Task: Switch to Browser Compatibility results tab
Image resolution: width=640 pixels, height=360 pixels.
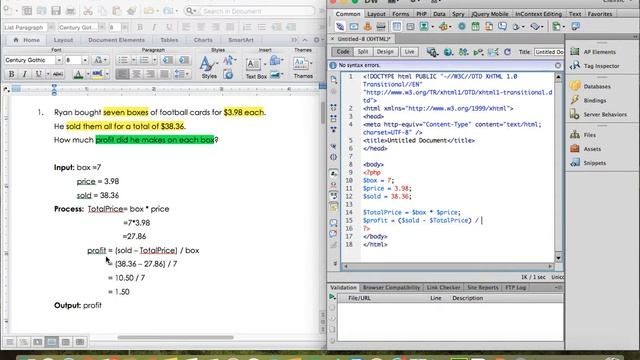Action: [391, 287]
